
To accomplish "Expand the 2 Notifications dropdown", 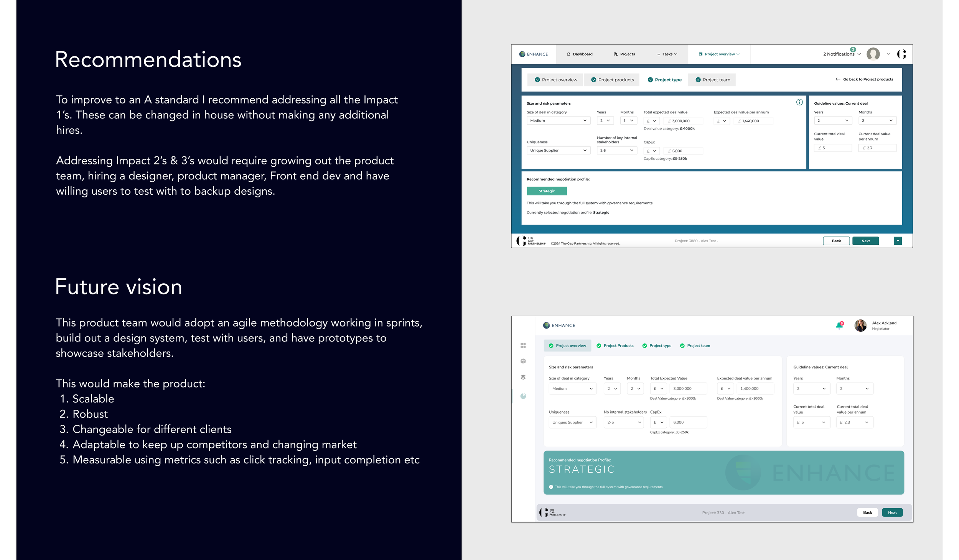I will tap(842, 54).
